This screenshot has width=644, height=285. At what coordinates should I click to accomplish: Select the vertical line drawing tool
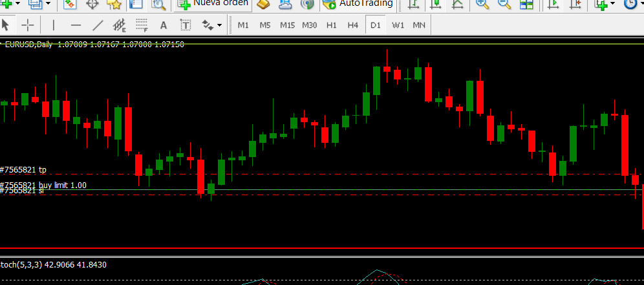click(54, 25)
